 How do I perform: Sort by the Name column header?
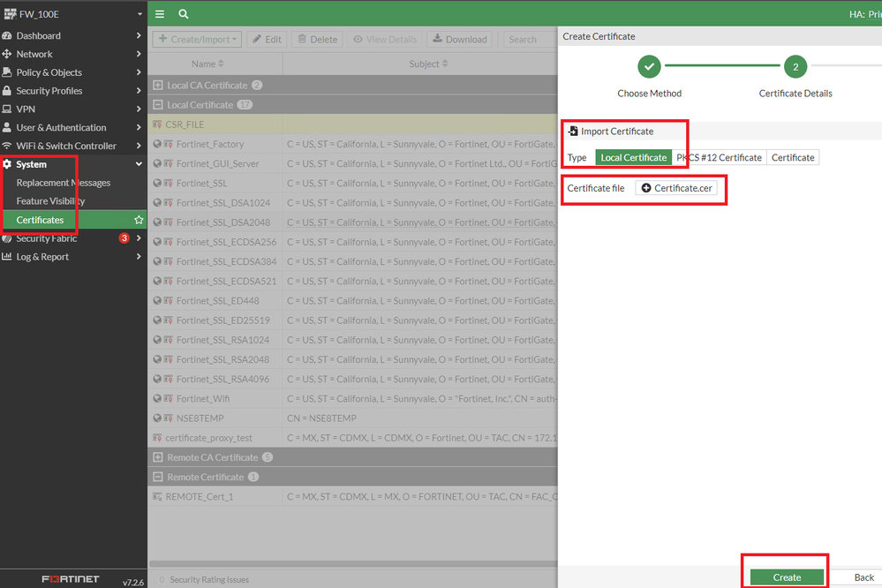pyautogui.click(x=207, y=64)
